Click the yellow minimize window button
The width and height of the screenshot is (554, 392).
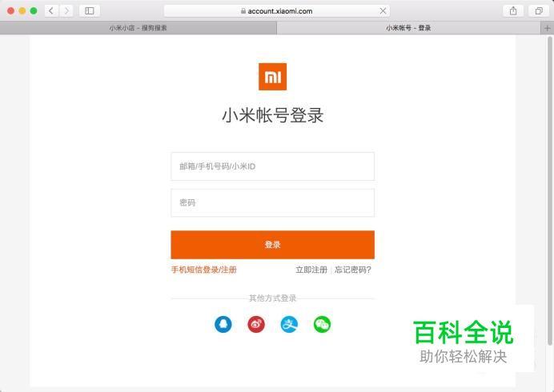(x=22, y=11)
